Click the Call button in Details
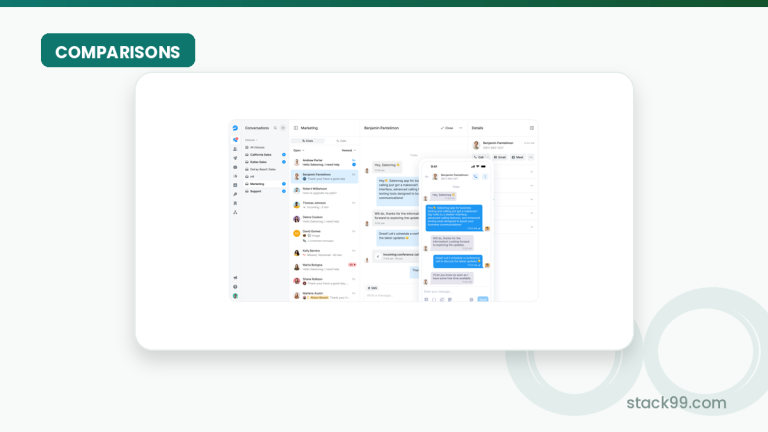The height and width of the screenshot is (432, 768). coord(480,157)
